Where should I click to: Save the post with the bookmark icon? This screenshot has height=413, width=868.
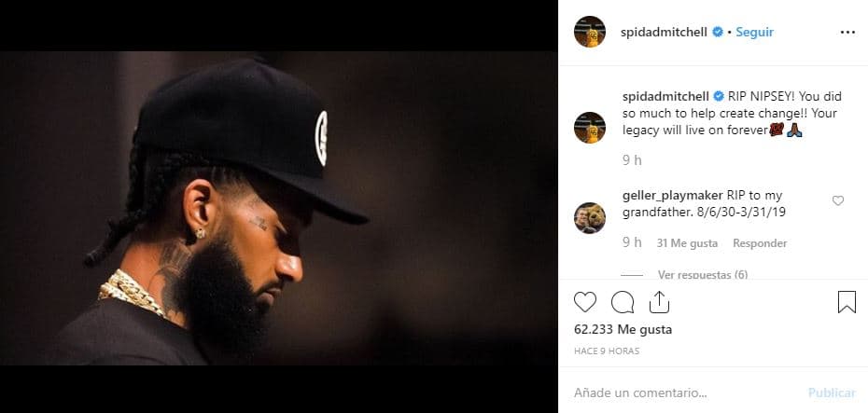click(x=846, y=302)
